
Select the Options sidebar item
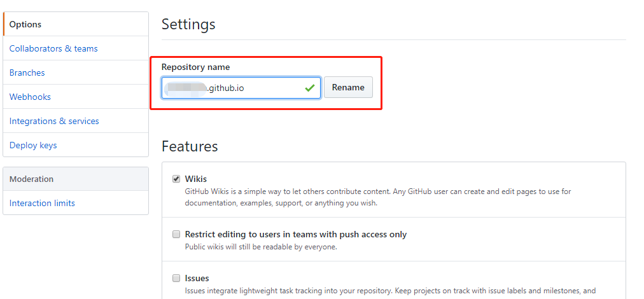tap(25, 24)
